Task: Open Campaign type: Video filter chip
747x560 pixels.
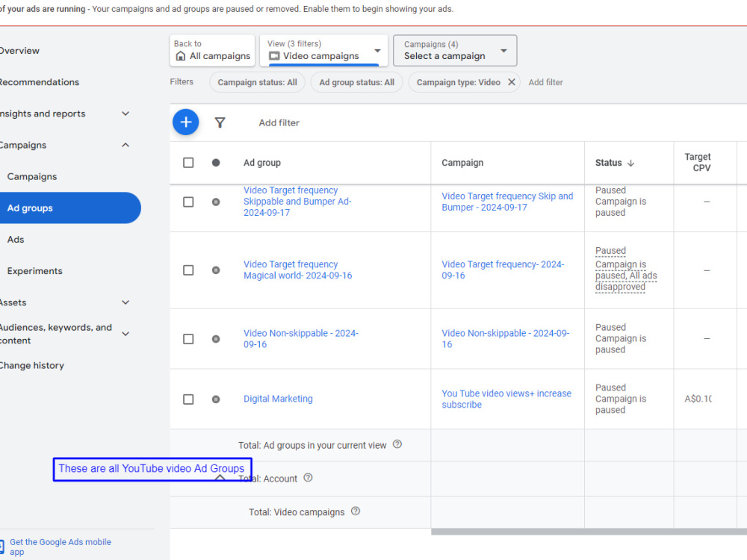Action: [459, 82]
